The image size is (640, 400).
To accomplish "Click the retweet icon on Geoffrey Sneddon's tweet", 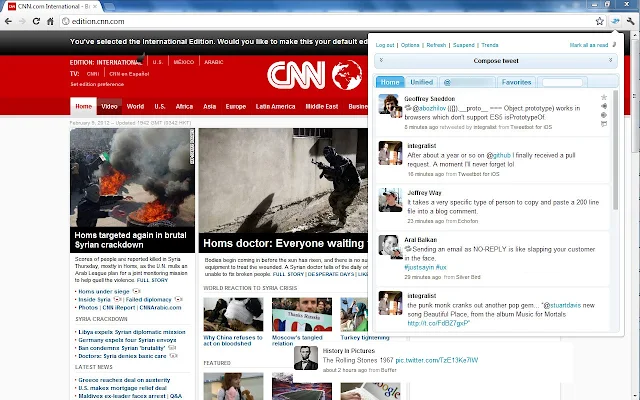I will pos(604,115).
